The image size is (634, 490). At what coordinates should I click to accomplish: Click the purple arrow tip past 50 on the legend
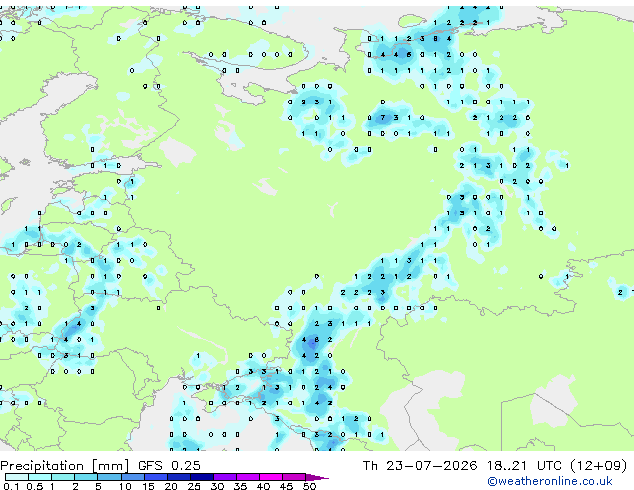317,477
